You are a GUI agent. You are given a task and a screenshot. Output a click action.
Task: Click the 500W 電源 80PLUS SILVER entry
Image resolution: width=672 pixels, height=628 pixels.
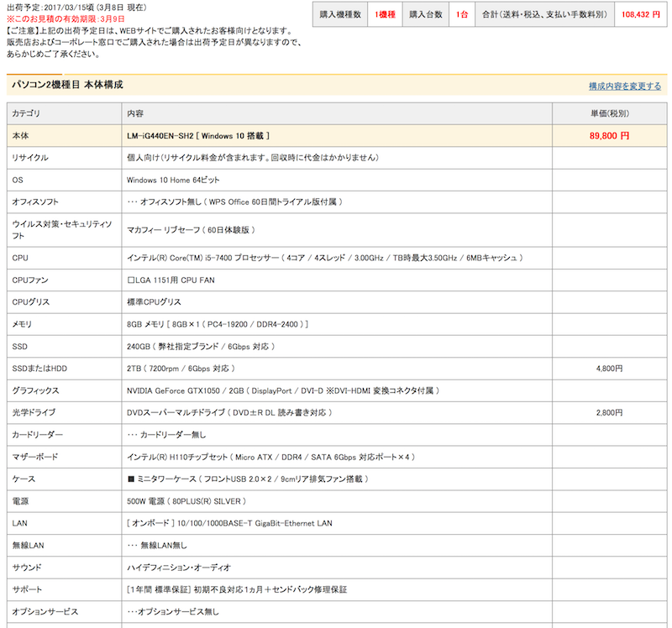186,501
